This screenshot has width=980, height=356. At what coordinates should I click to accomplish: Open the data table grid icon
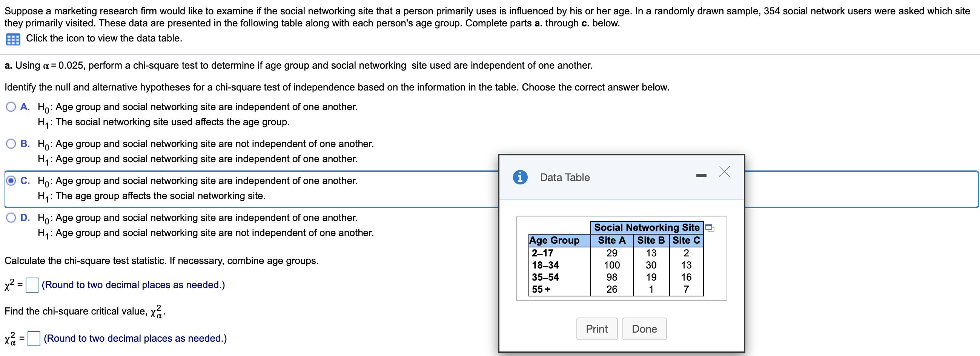point(13,39)
